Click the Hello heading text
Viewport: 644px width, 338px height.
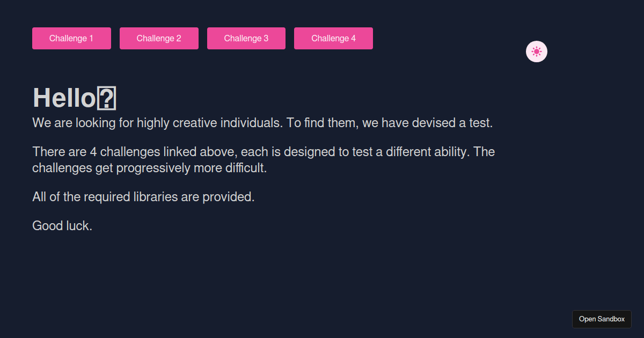click(64, 98)
